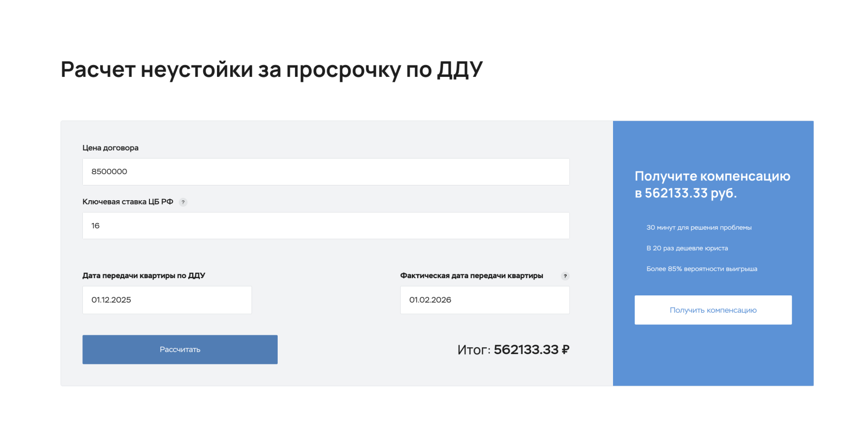Click the В 20 раз дешевле юриста line

[687, 248]
